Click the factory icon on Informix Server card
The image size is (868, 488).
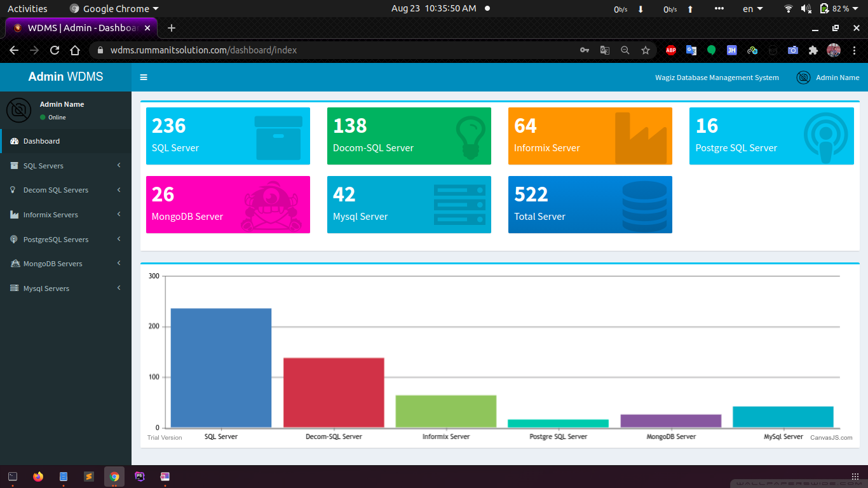coord(641,138)
